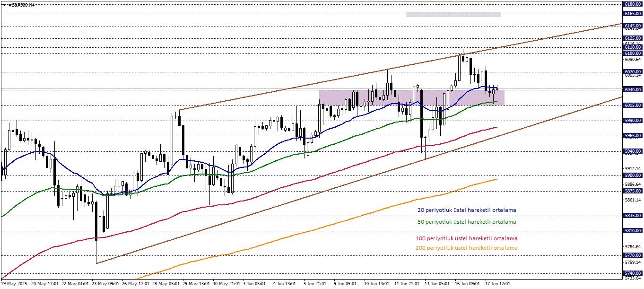Click the 5940.00 price level label
Image resolution: width=644 pixels, height=289 pixels.
[x=633, y=151]
